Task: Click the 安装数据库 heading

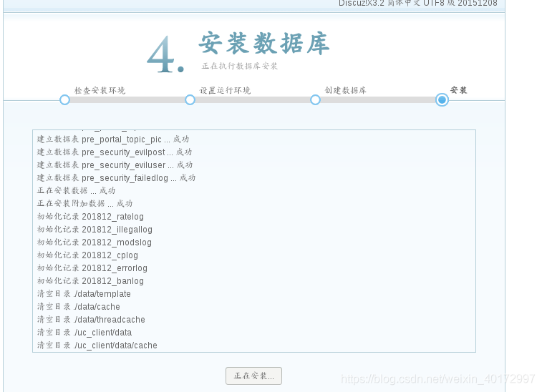Action: [x=264, y=44]
